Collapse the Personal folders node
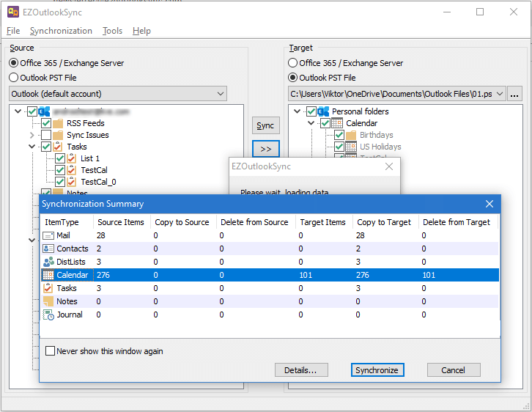This screenshot has width=532, height=412. 298,111
